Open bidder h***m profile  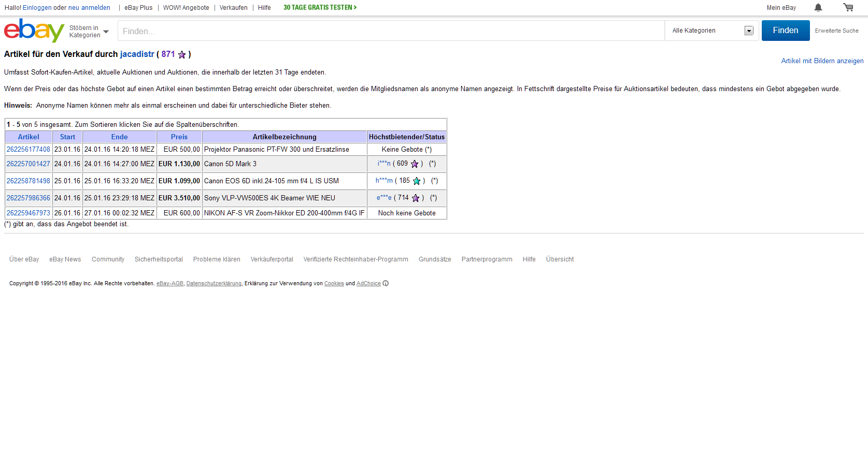coord(384,181)
